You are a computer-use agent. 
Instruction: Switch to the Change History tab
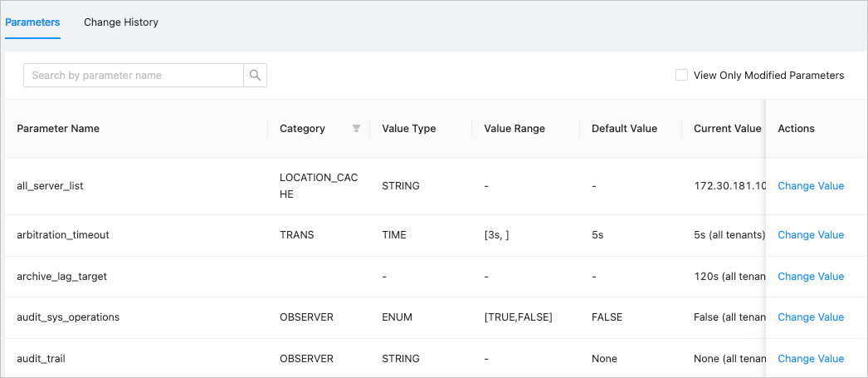(x=121, y=22)
